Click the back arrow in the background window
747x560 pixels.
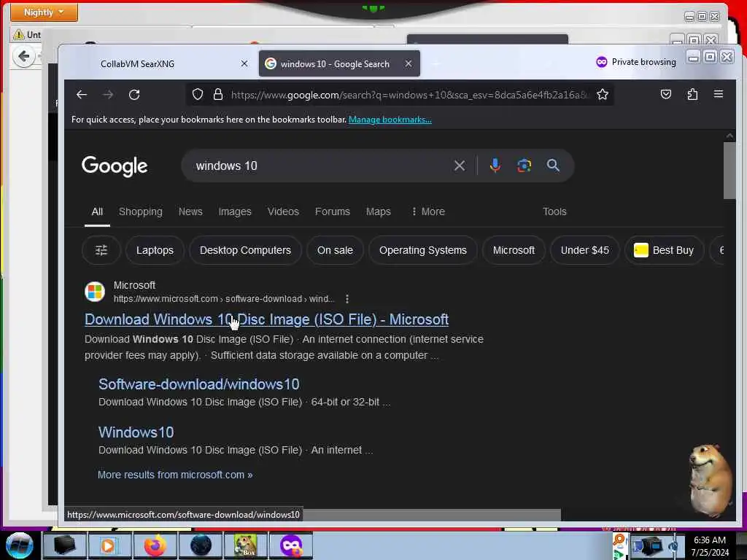point(23,57)
